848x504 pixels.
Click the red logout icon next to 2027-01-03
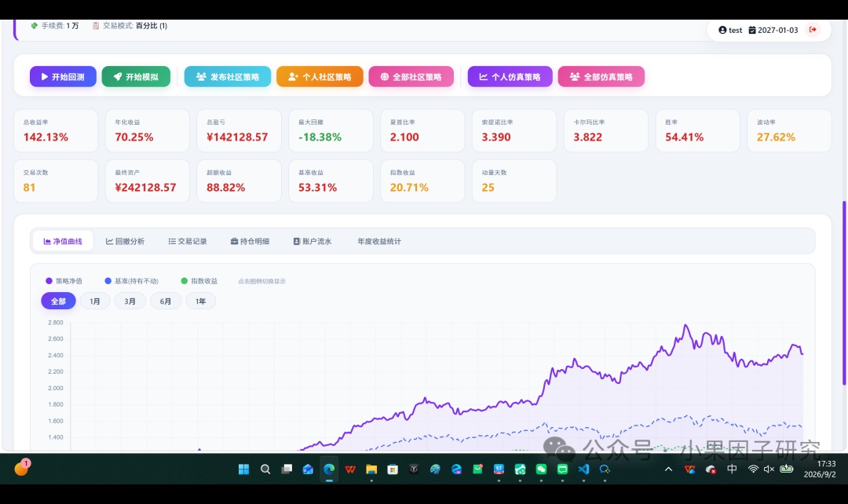[x=813, y=30]
